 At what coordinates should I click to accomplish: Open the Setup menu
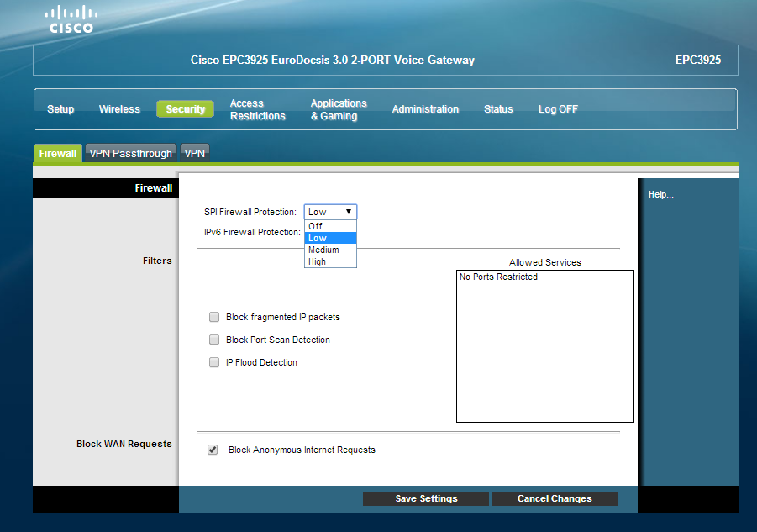[x=60, y=109]
